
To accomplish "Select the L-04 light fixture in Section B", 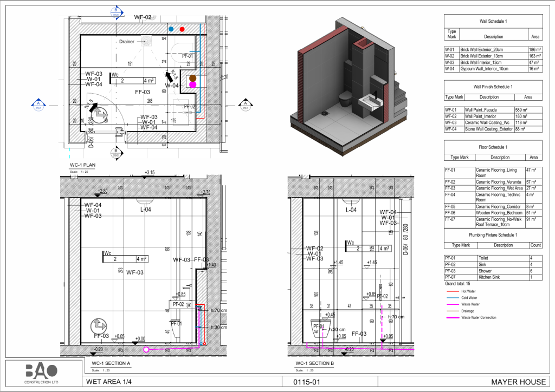I will (351, 202).
